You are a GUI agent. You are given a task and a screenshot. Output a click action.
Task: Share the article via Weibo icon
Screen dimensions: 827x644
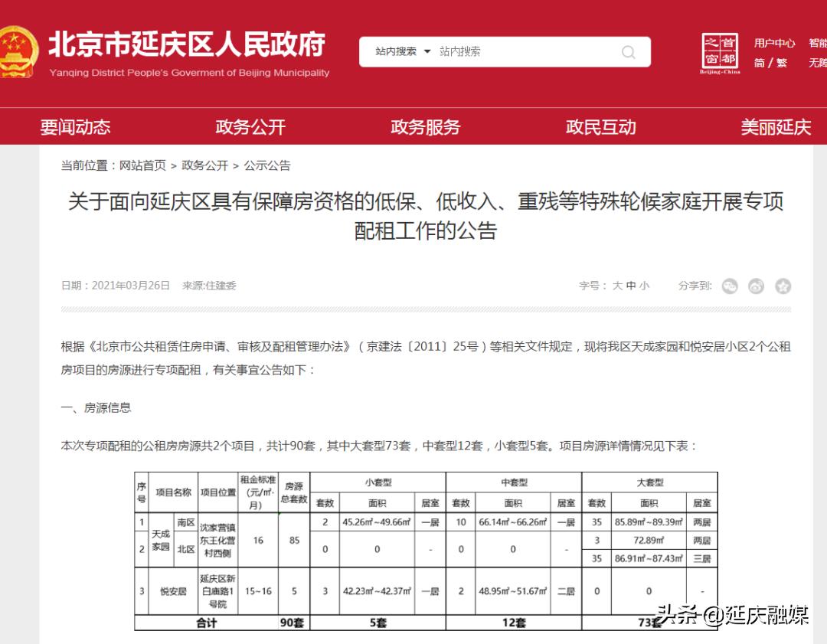[757, 286]
